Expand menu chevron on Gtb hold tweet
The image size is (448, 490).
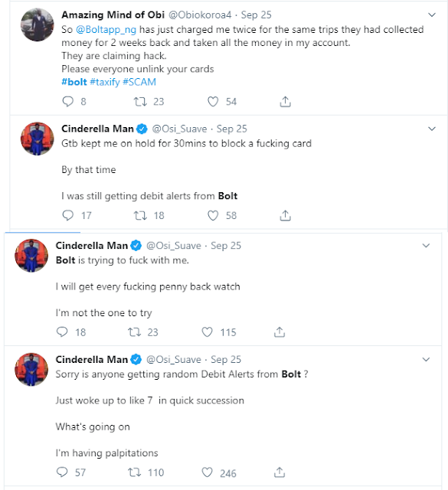coord(432,129)
